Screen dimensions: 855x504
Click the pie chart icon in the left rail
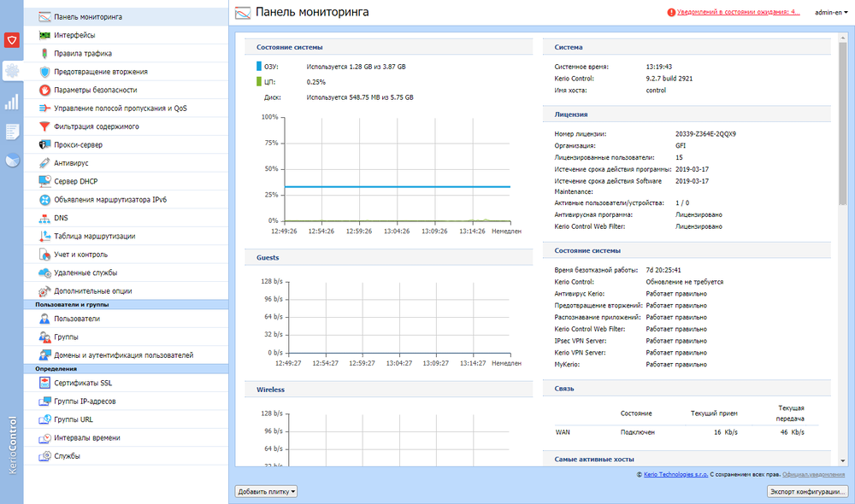tap(11, 161)
